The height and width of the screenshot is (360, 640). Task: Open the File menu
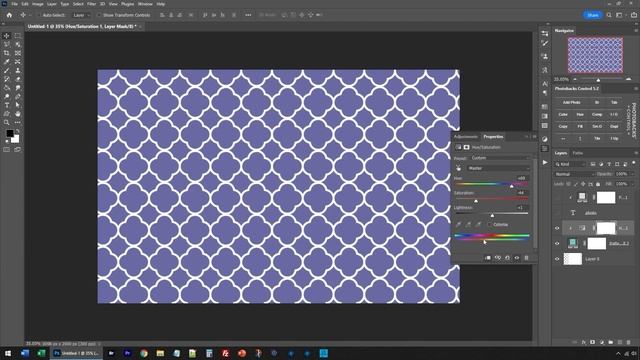pos(14,4)
